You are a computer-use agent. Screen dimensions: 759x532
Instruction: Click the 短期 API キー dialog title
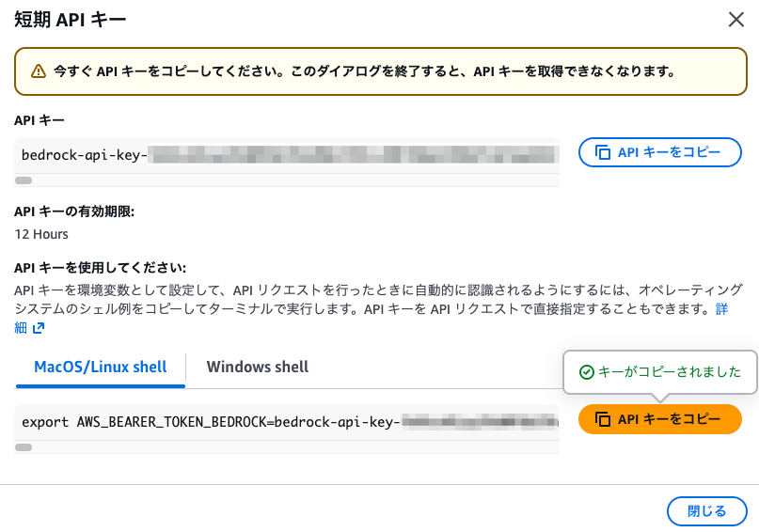pos(70,19)
